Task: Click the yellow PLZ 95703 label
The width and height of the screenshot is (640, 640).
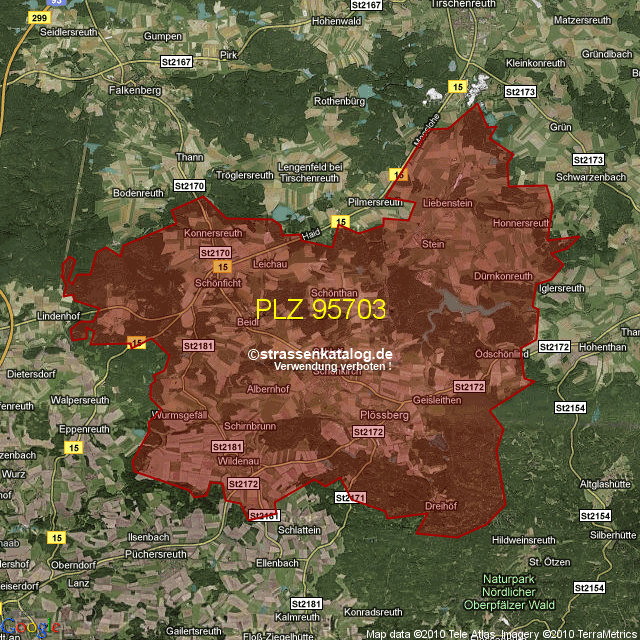Action: (320, 310)
